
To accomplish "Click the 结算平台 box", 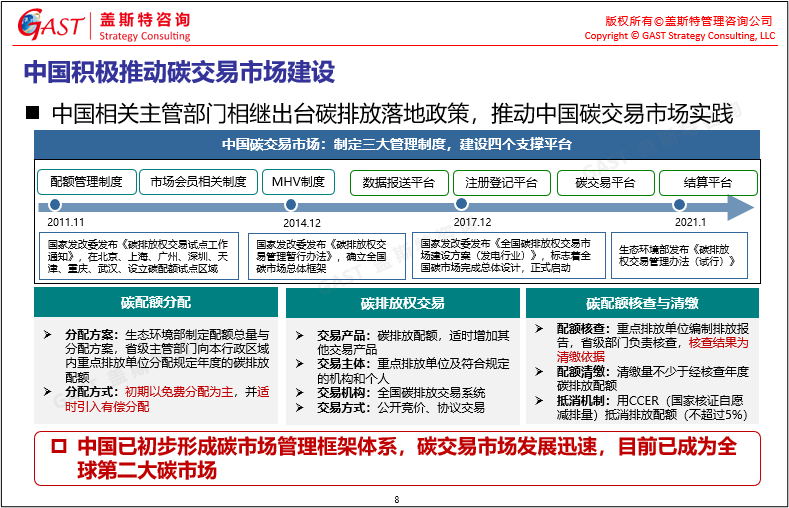I will coord(708,183).
